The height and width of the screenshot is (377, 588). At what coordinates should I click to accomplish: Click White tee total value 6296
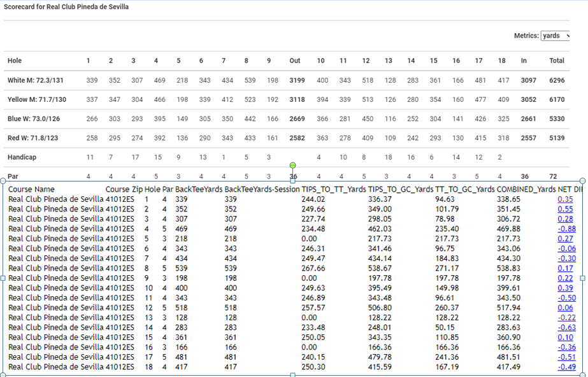(x=557, y=80)
